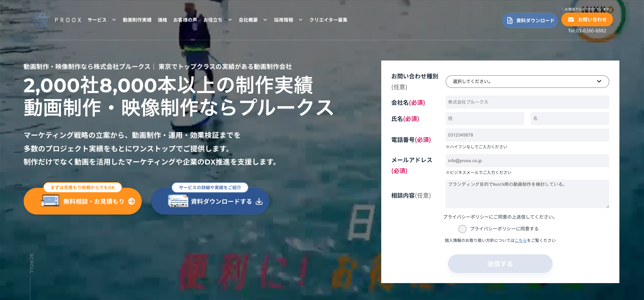
Task: Click the まずは見積もり依頼からでもOK label
Action: pyautogui.click(x=83, y=187)
